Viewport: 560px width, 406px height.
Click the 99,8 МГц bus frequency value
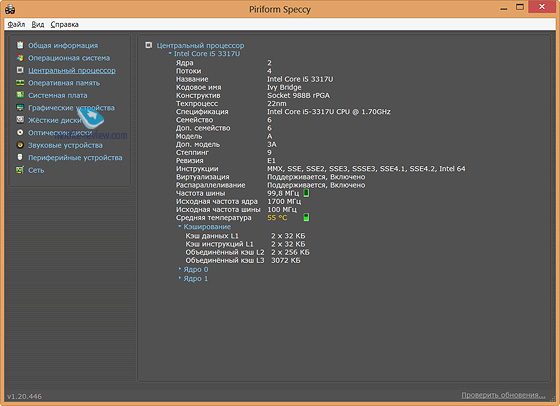[283, 193]
